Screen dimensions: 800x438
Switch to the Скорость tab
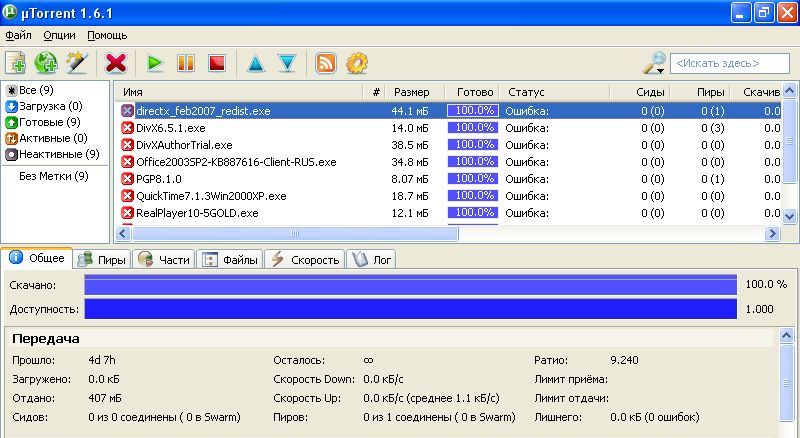[305, 259]
